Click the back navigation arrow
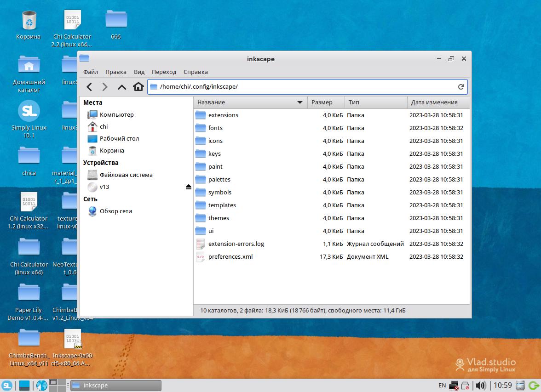This screenshot has height=392, width=541. 90,87
